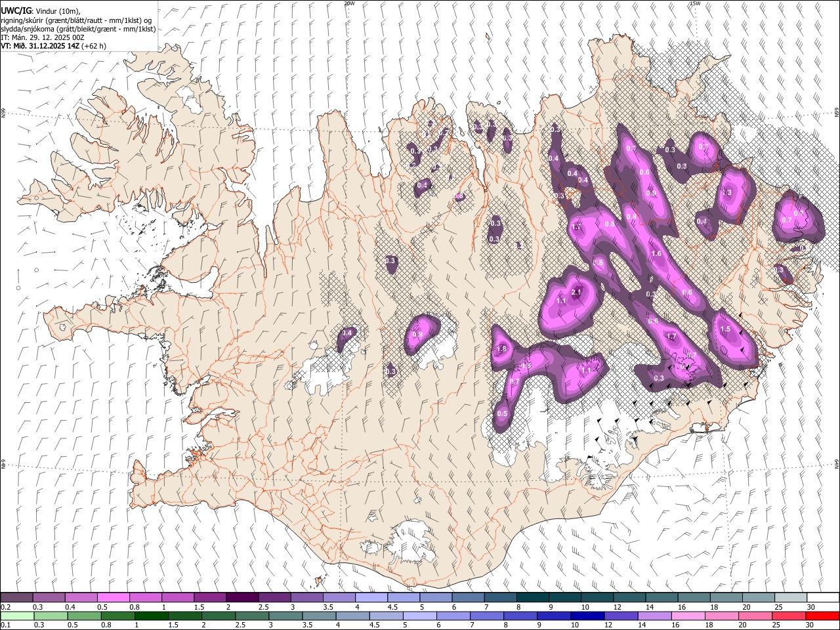
Task: Click the '1.5' precipitation value on the map
Action: coord(725,329)
